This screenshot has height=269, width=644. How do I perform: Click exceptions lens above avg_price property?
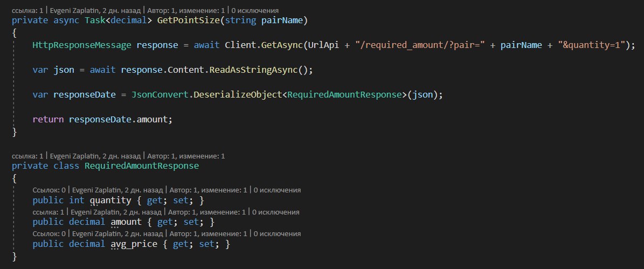pos(277,233)
